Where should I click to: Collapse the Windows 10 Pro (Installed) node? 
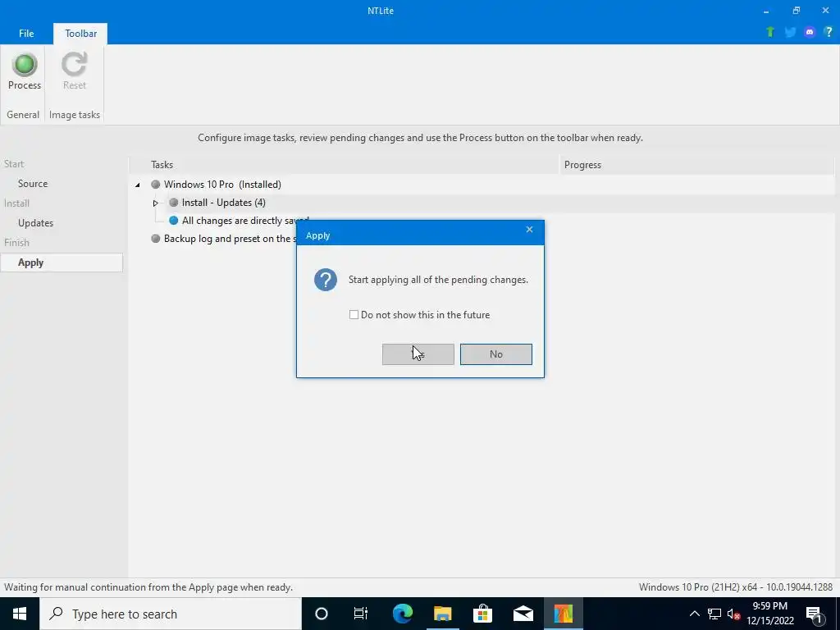[138, 185]
